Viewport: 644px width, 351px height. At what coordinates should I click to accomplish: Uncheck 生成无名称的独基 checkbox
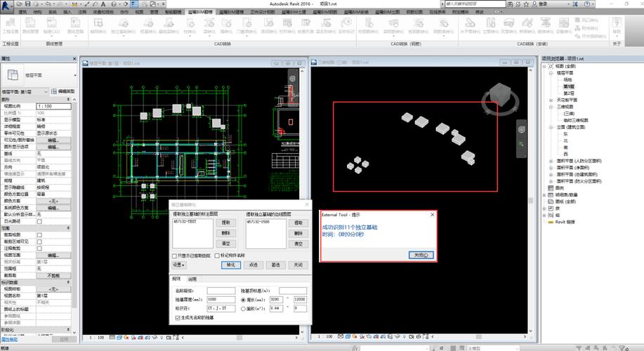(178, 318)
